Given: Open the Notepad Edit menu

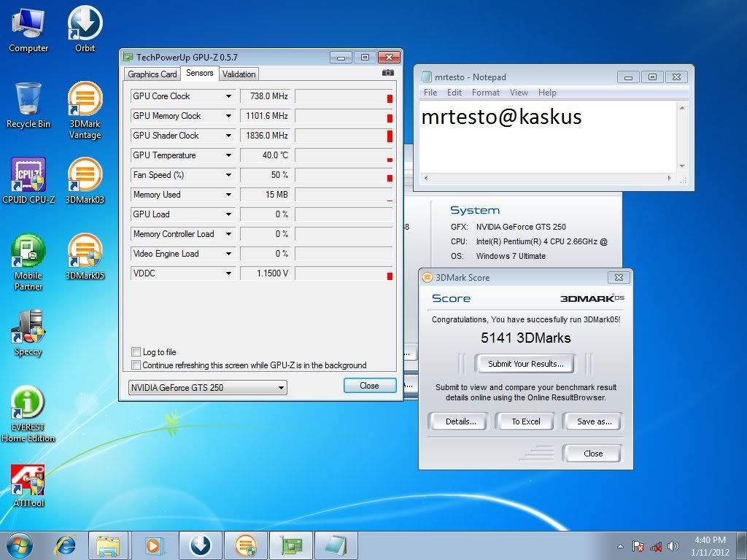Looking at the screenshot, I should click(x=454, y=93).
